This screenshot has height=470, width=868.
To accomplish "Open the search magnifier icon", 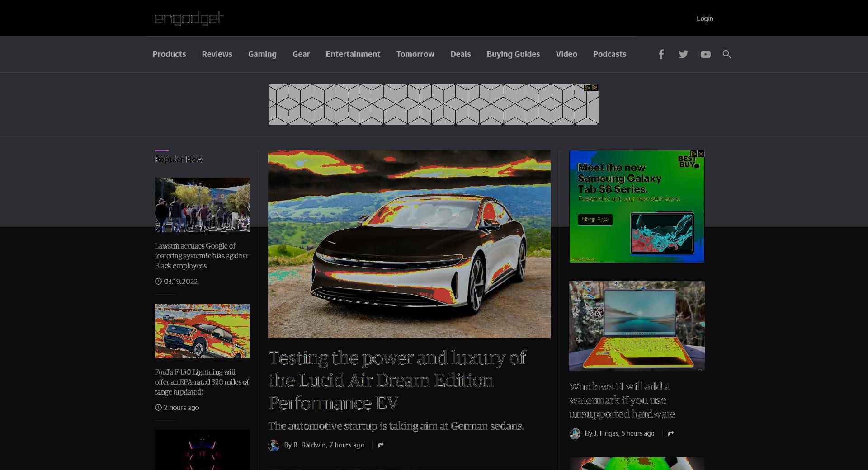I will click(726, 54).
